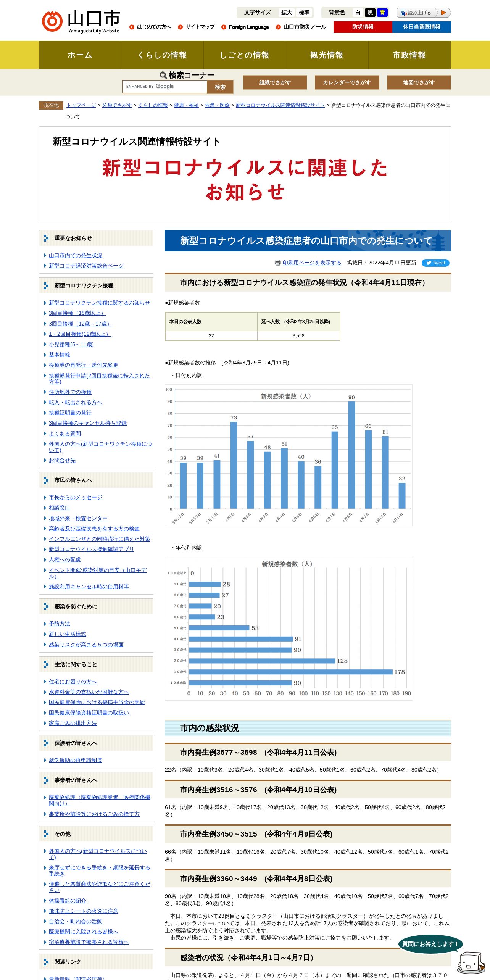Enlarge text size with 拡大
490x980 pixels.
click(287, 13)
